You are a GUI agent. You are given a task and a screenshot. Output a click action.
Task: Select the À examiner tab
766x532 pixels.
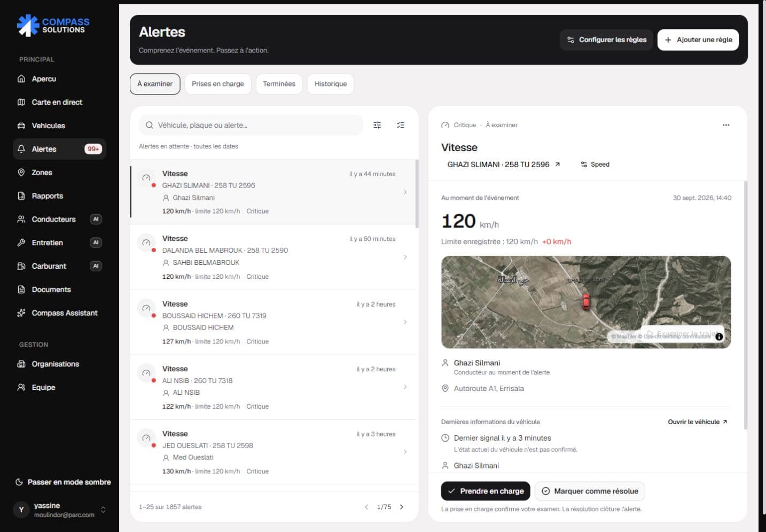(155, 84)
